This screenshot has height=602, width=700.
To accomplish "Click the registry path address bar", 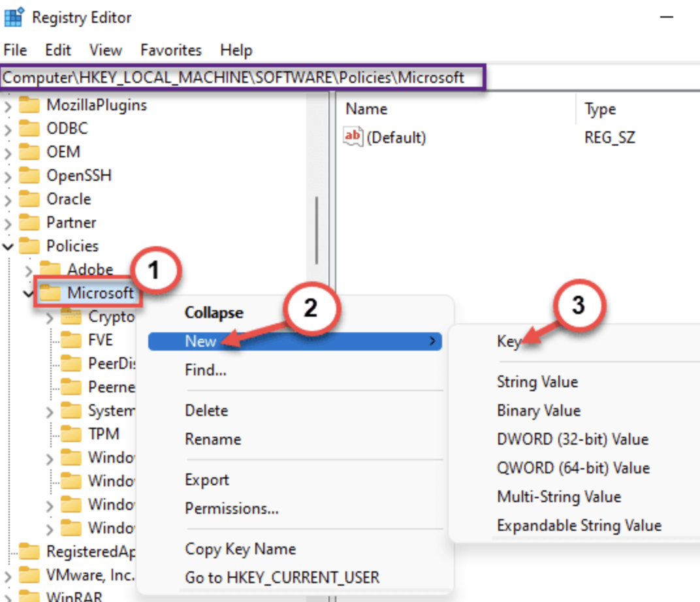I will tap(242, 78).
